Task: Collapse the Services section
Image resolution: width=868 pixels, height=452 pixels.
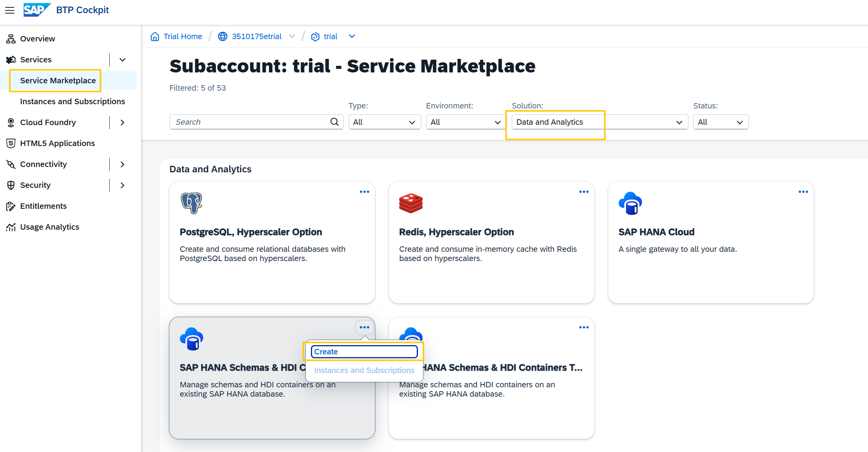Action: (x=123, y=60)
